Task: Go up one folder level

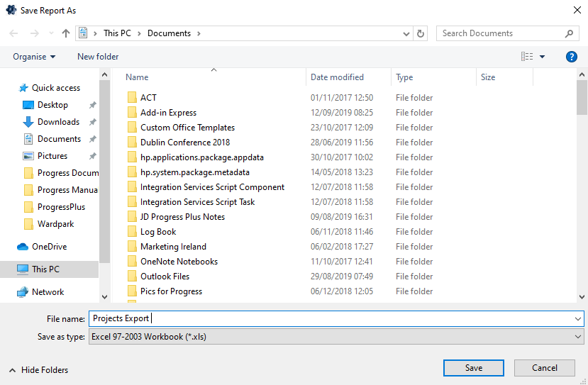Action: click(66, 33)
